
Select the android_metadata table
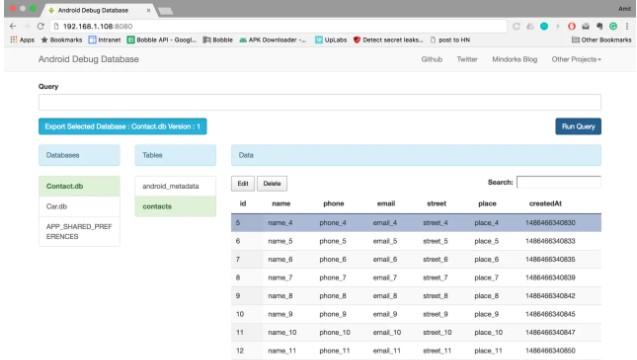point(176,186)
